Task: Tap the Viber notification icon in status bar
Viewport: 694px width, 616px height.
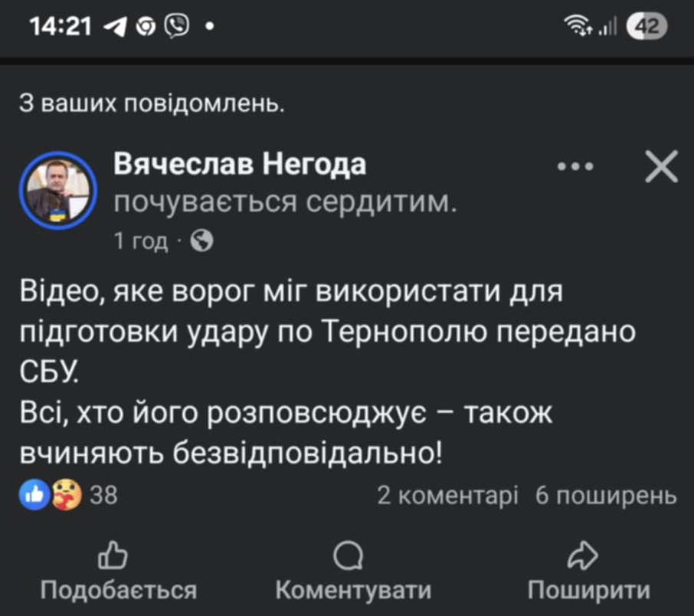Action: click(177, 27)
